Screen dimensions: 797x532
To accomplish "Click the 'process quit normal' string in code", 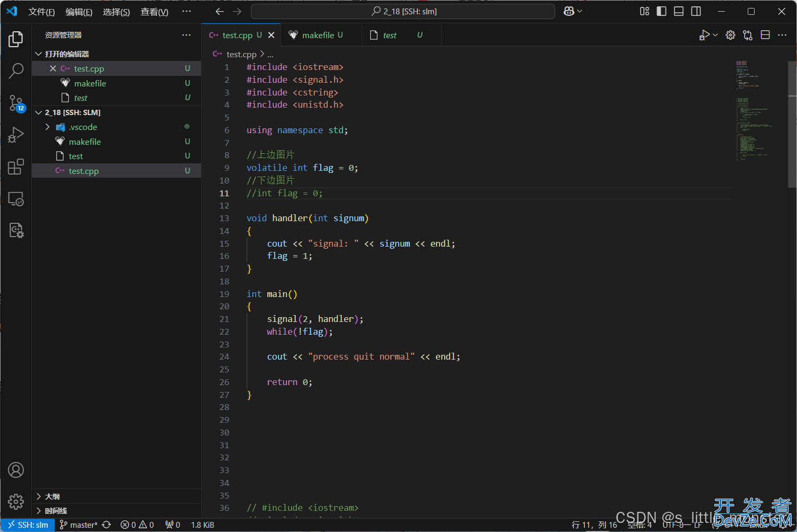I will [361, 356].
